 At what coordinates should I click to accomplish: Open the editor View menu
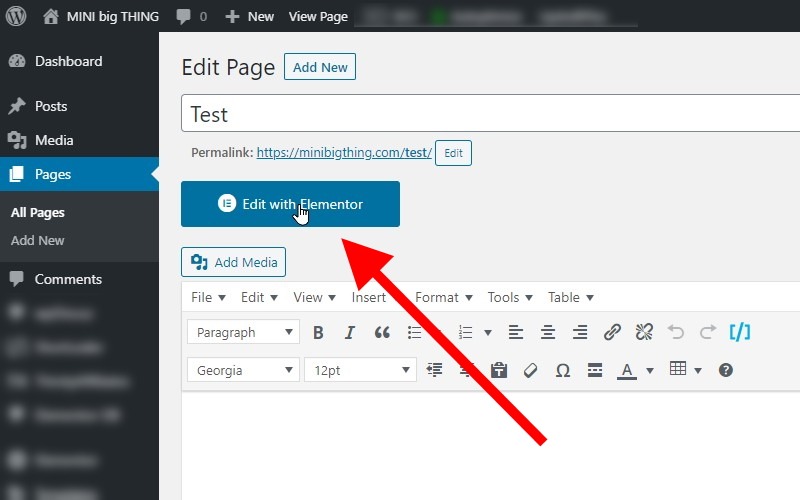click(314, 297)
